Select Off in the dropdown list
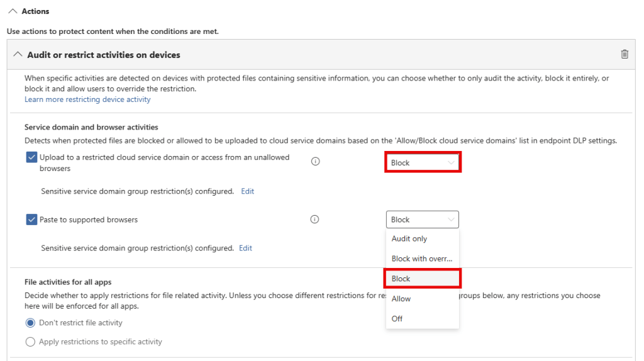The image size is (644, 361). coord(397,319)
